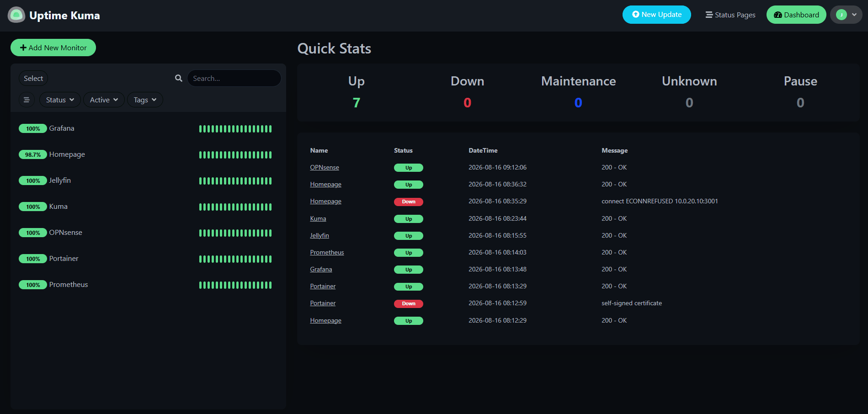Click the Unknown count 0
Screen dimensions: 868x414
point(689,103)
